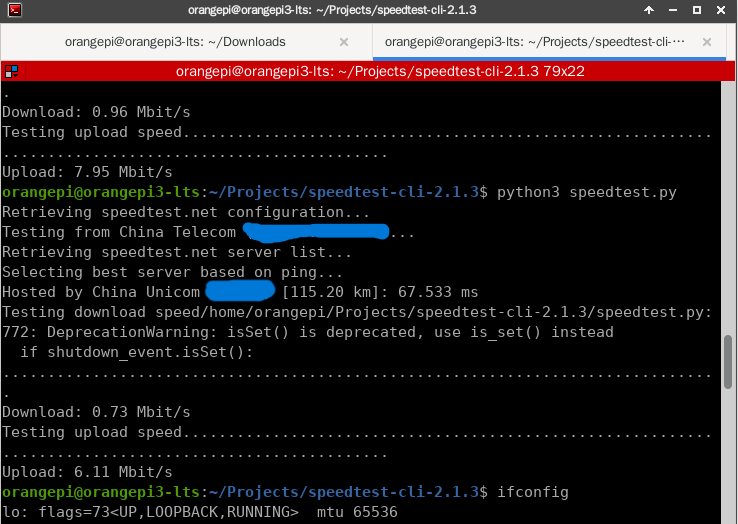Switch to the ~/Downloads tab

(x=175, y=42)
